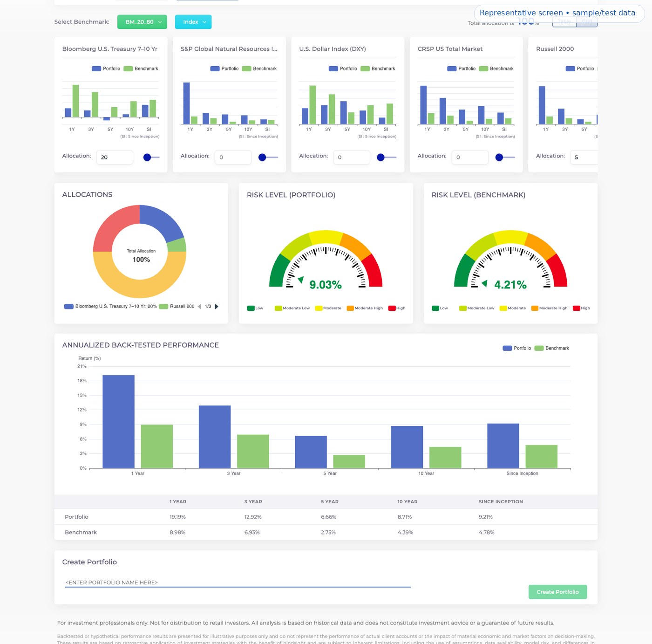
Task: Toggle Portfolio series in Annualized Back-Tested Performance legend
Action: tap(517, 348)
